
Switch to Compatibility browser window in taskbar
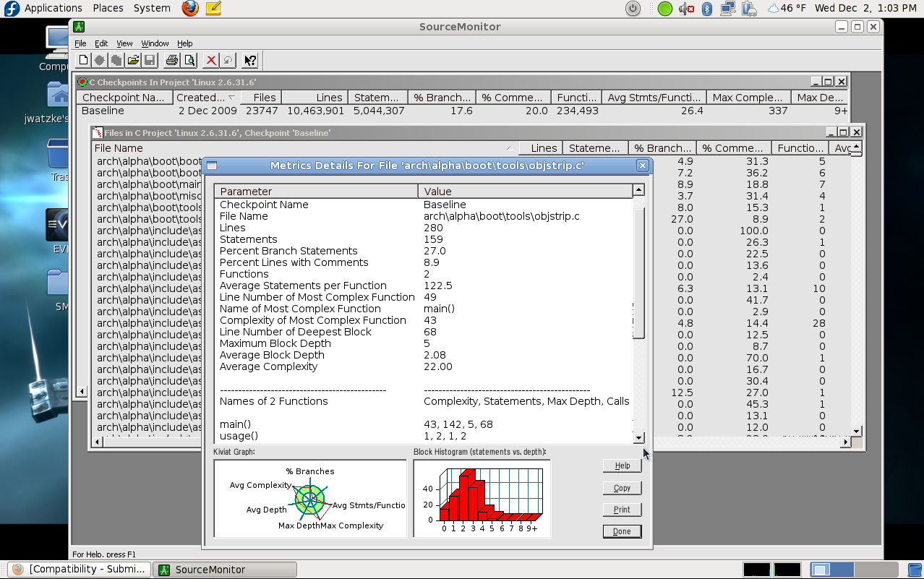[80, 570]
